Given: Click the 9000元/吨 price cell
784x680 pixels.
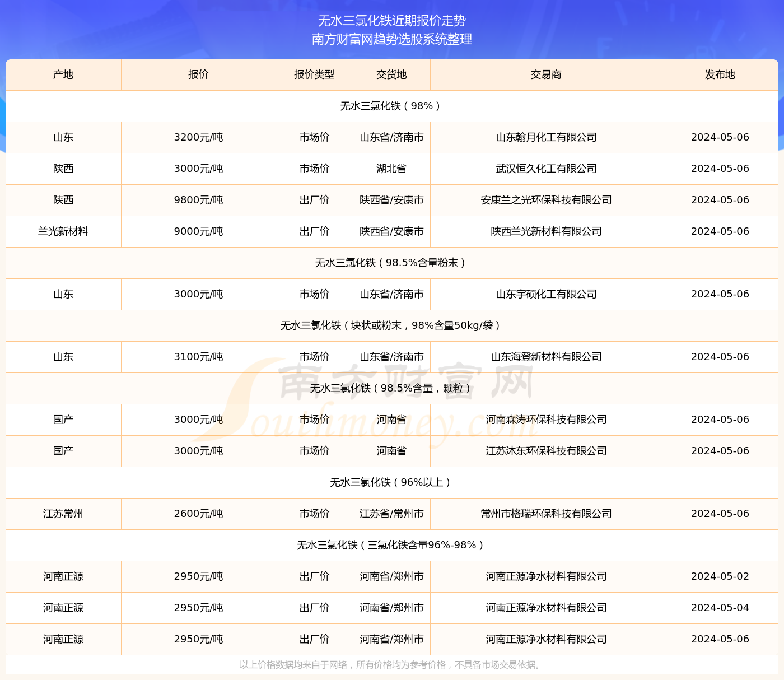Looking at the screenshot, I should tap(198, 231).
